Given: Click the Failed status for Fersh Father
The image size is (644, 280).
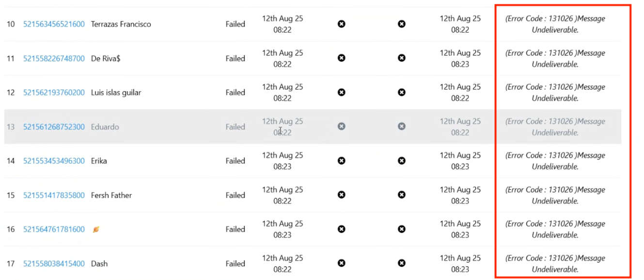Looking at the screenshot, I should click(235, 196).
